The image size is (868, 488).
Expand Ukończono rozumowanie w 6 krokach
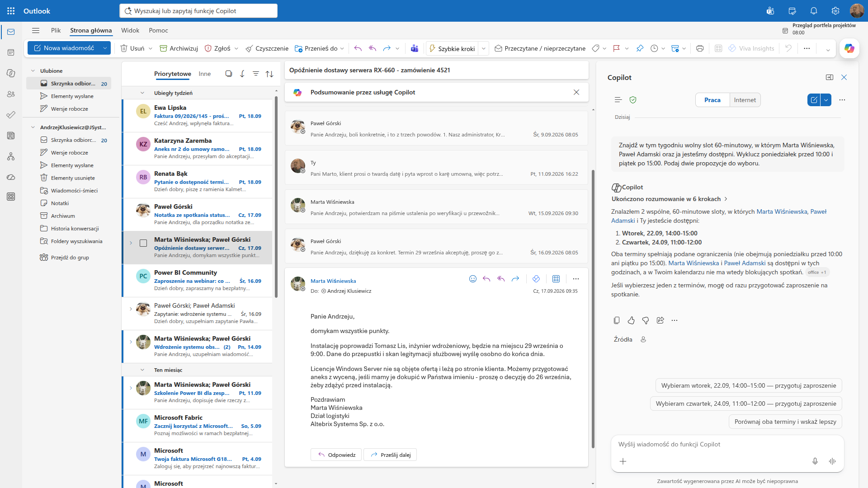(670, 199)
